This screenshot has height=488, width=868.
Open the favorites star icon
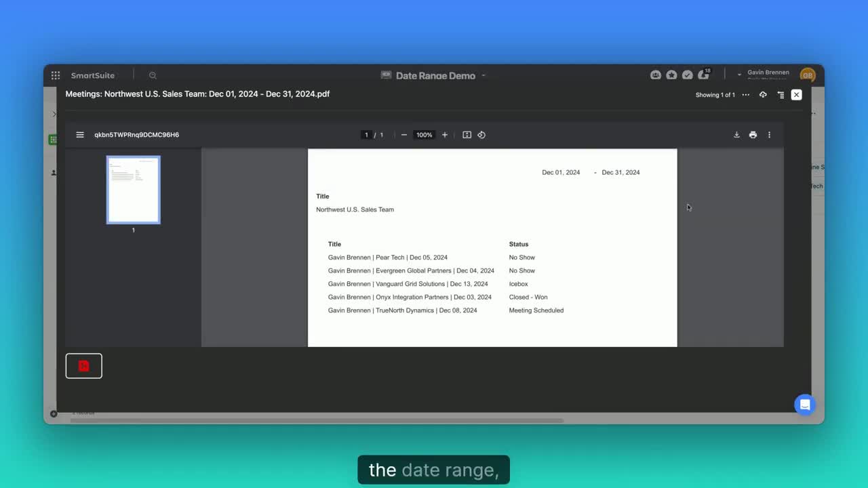[x=671, y=75]
